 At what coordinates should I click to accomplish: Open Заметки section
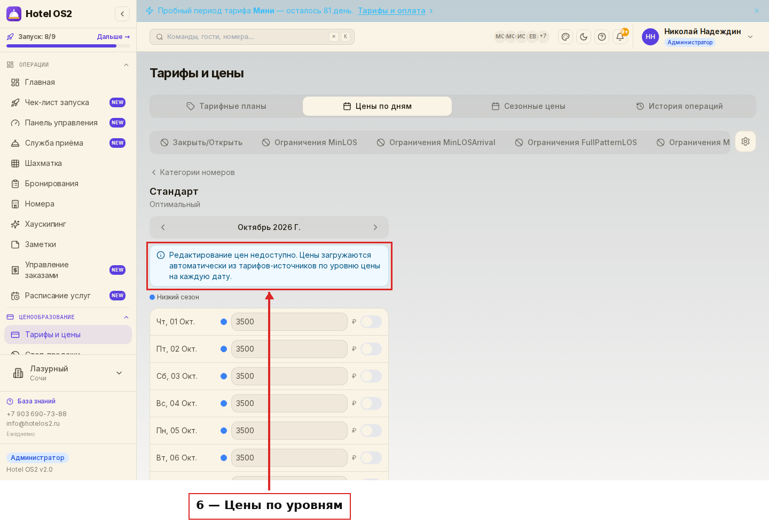coord(68,244)
